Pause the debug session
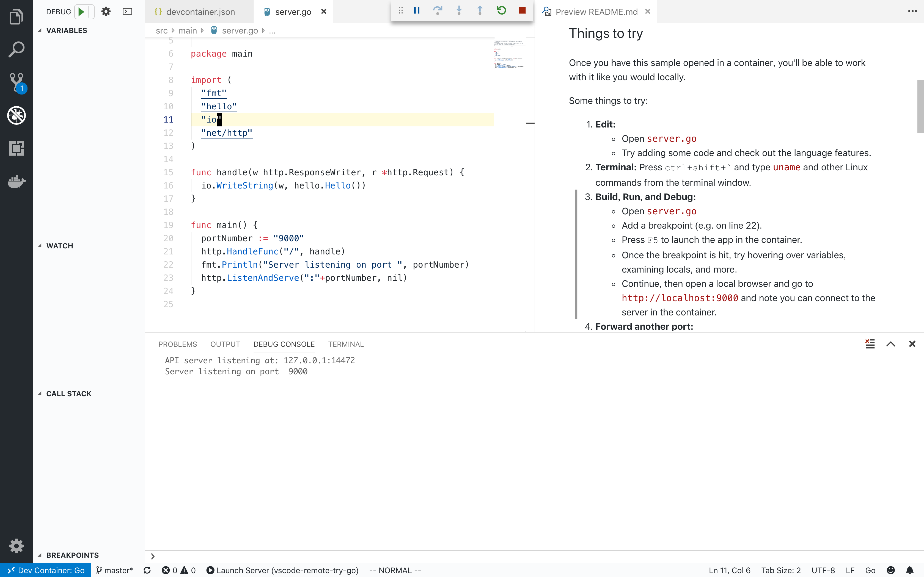 coord(417,11)
